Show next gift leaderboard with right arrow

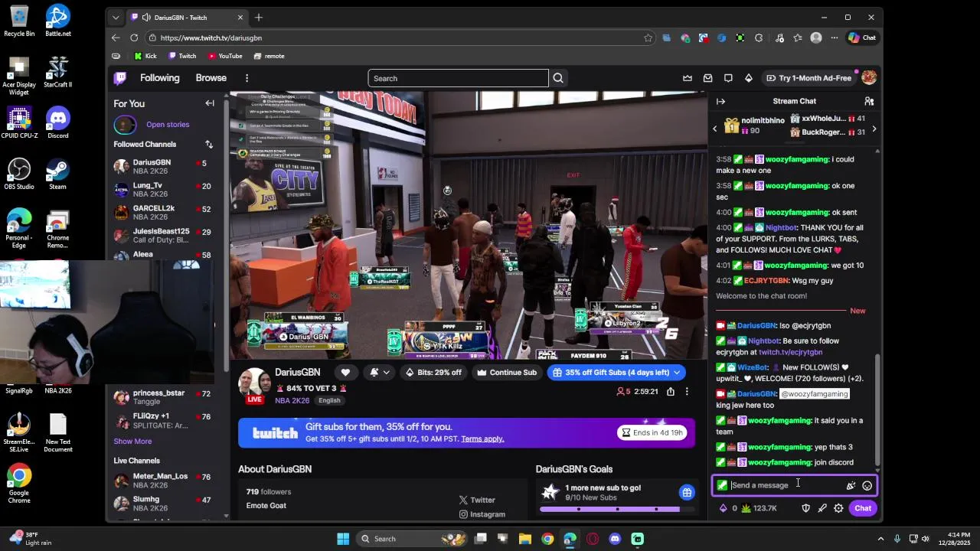click(x=874, y=129)
